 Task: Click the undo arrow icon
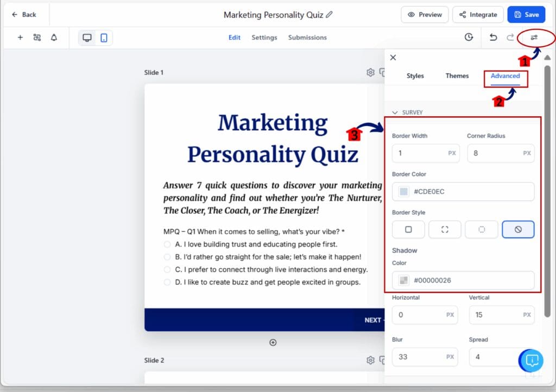(493, 37)
